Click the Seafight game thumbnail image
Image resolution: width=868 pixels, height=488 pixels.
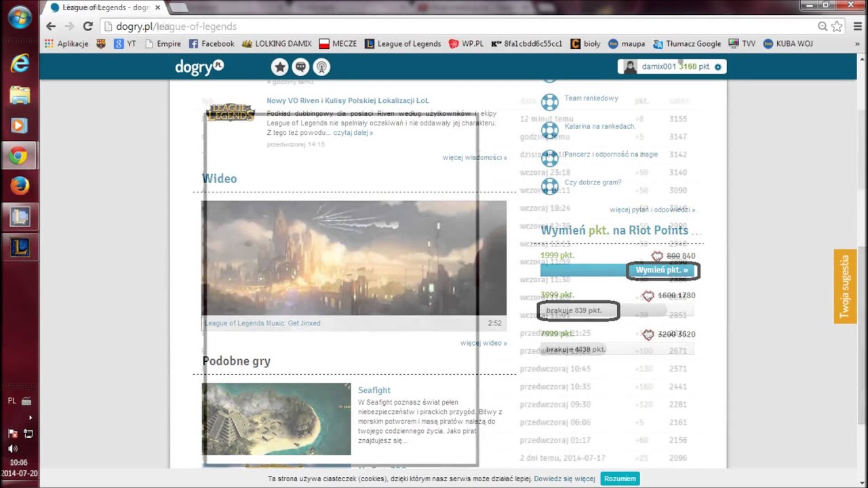tap(277, 419)
